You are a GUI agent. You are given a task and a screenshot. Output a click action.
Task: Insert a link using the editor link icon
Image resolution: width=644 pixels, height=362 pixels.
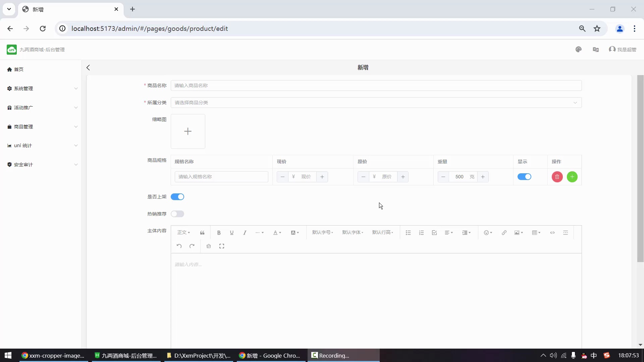point(504,233)
